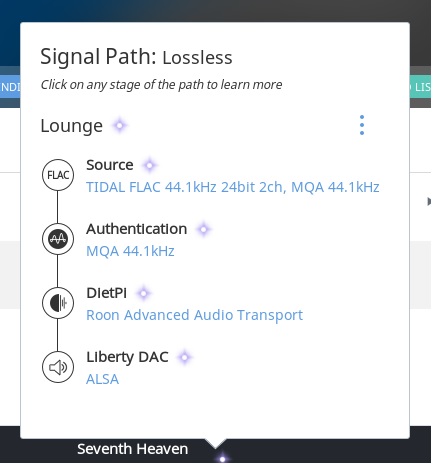Image resolution: width=435 pixels, height=464 pixels.
Task: Click the Signal Path: Lossless heading
Action: 136,57
